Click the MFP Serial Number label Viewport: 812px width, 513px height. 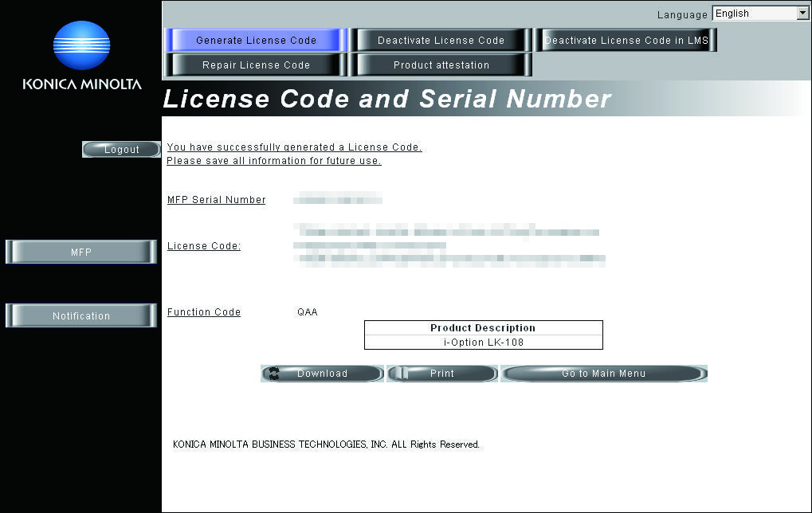217,200
